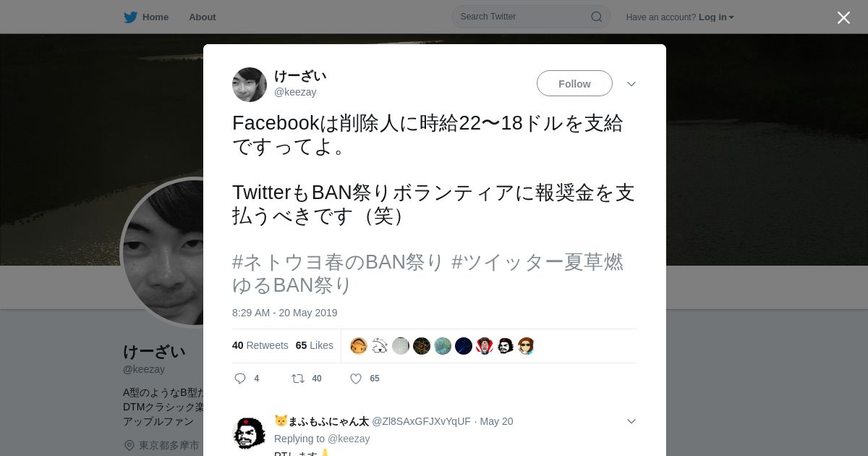Close the tweet overlay with X
The height and width of the screenshot is (456, 868).
point(843,17)
